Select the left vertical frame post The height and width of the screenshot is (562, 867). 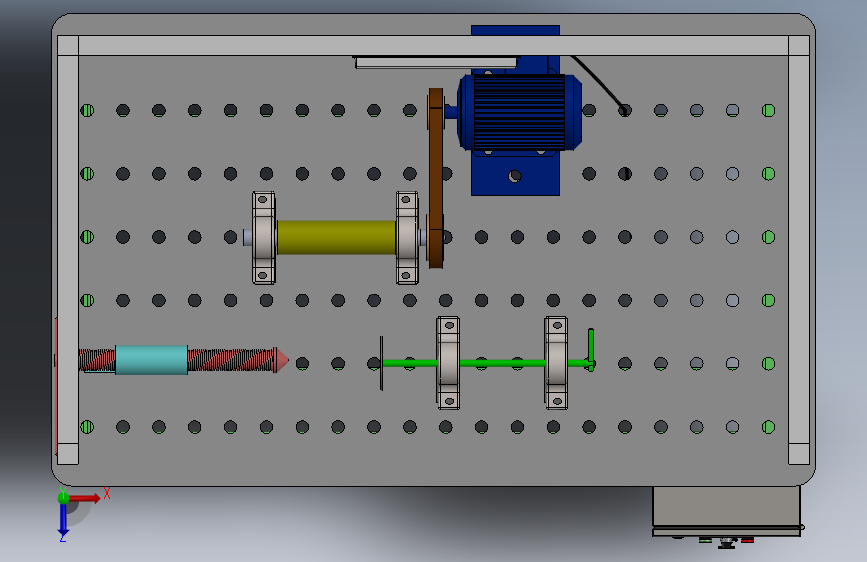pyautogui.click(x=68, y=250)
